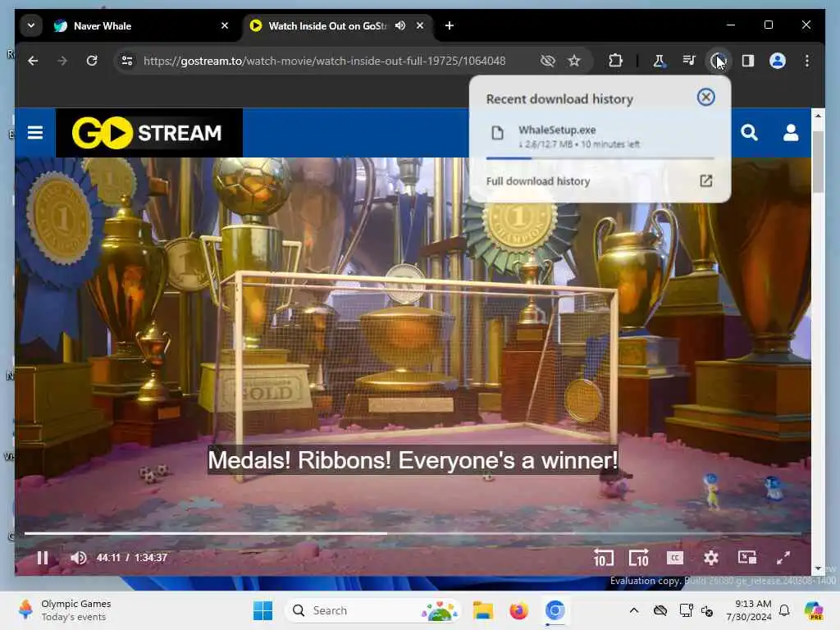Viewport: 840px width, 630px height.
Task: Click the WhaleSetup.exe download progress bar
Action: pyautogui.click(x=600, y=158)
